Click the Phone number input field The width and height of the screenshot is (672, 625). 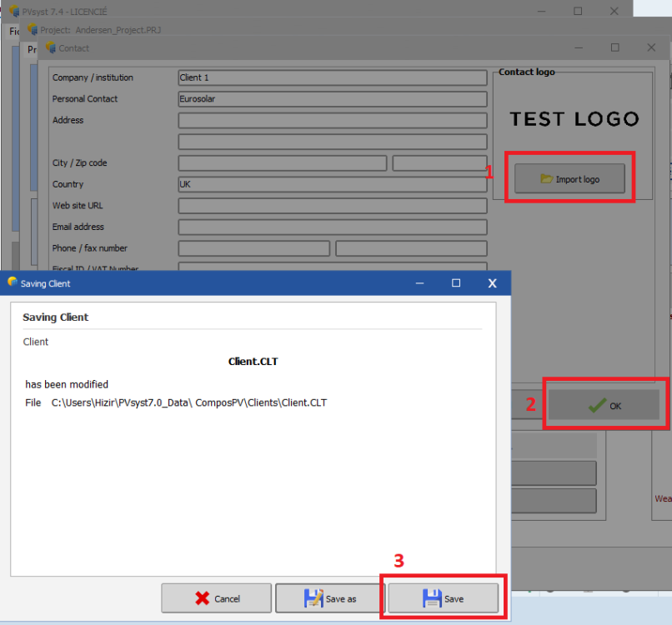[x=253, y=248]
